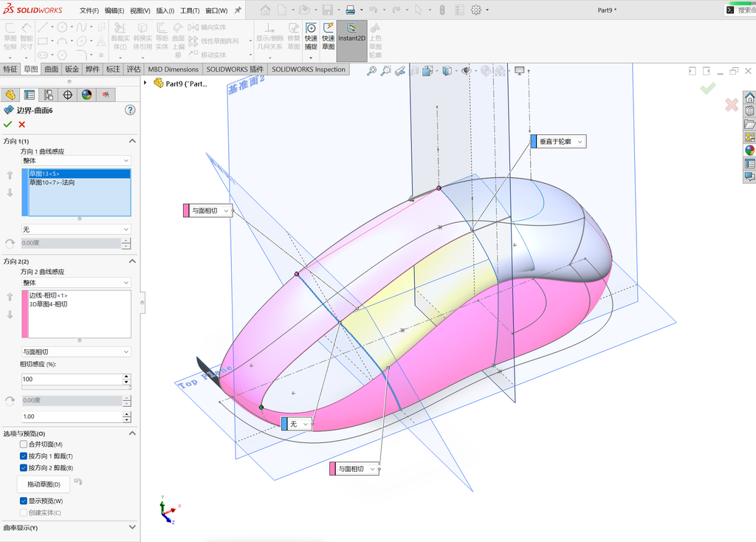The height and width of the screenshot is (542, 756).
Task: Open the Hide/Show Items eye icon
Action: [466, 71]
